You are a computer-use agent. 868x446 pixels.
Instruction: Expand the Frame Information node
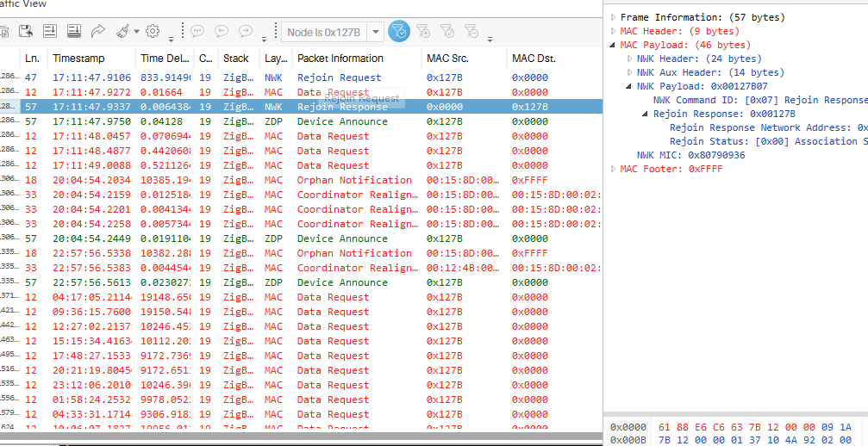pyautogui.click(x=613, y=17)
